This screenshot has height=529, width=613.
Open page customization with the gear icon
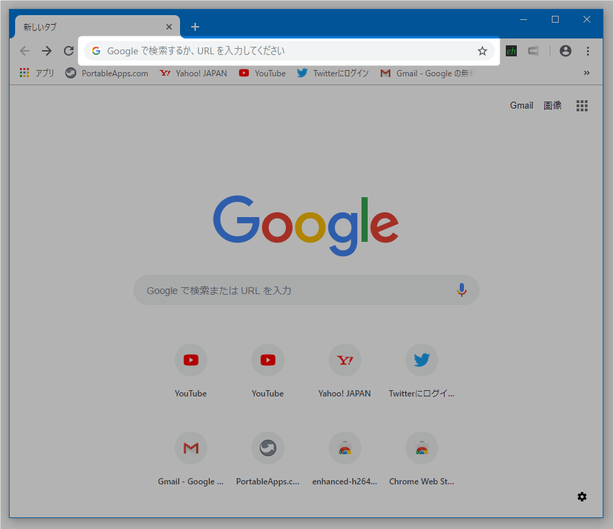[582, 497]
